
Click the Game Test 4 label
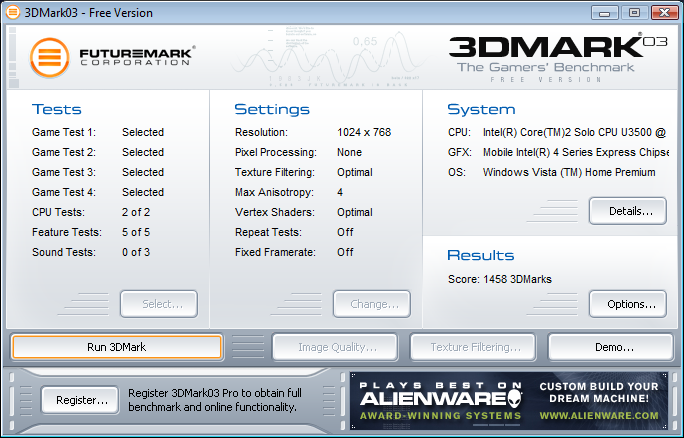point(64,192)
